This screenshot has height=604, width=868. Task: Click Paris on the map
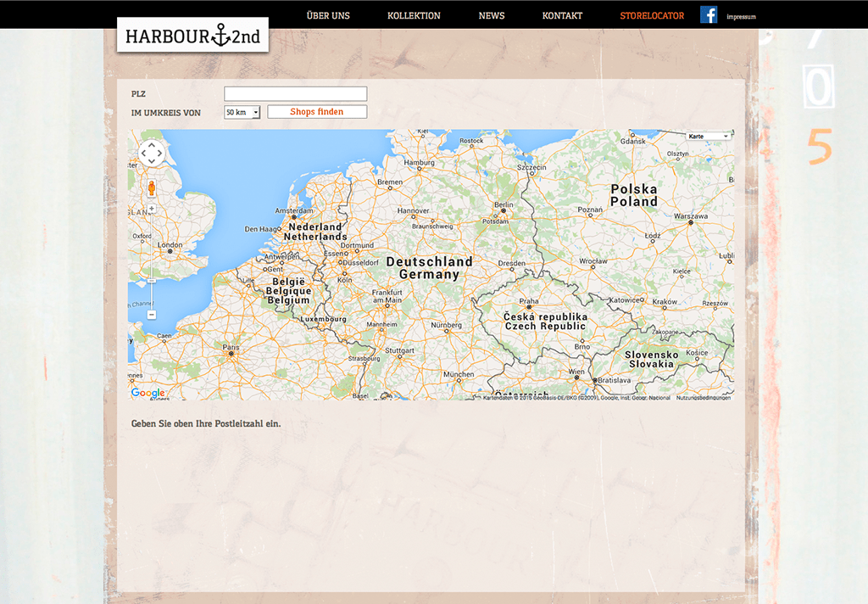coord(231,348)
